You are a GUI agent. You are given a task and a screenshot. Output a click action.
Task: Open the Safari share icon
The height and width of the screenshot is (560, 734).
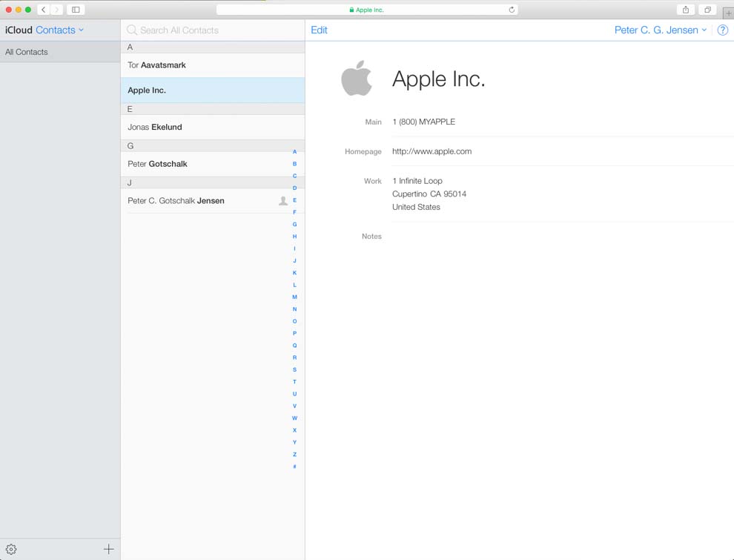click(x=685, y=10)
